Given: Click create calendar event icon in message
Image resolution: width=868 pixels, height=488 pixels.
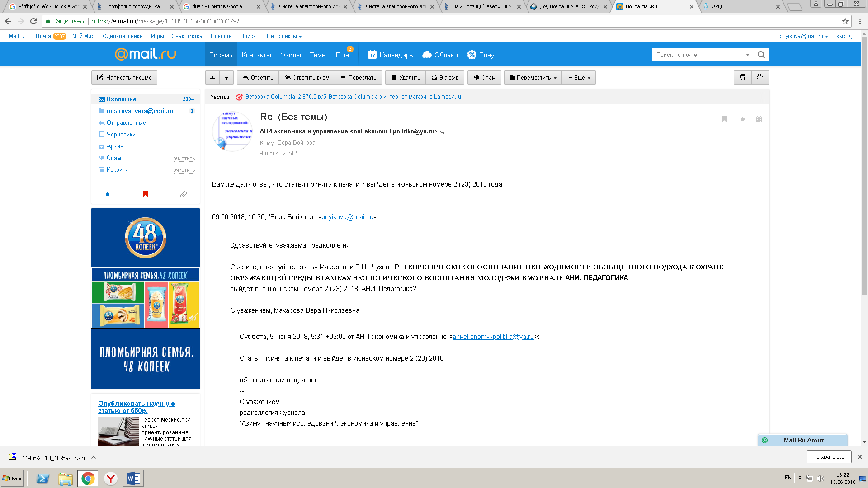Looking at the screenshot, I should click(759, 119).
